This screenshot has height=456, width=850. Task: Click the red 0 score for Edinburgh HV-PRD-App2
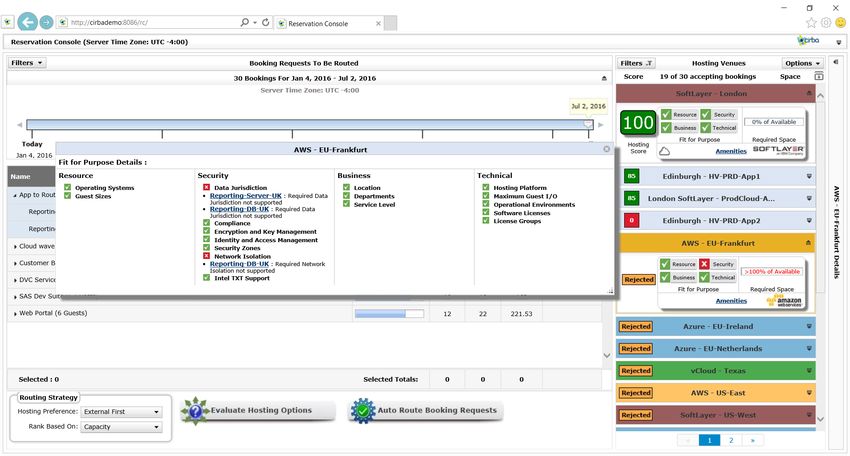[x=632, y=221]
